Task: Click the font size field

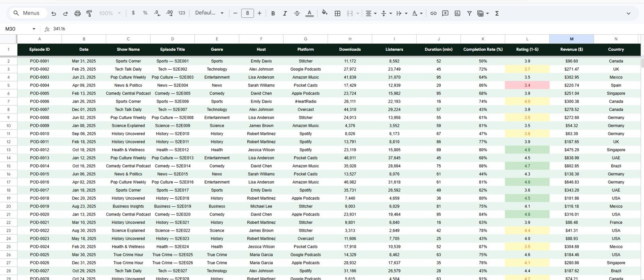Action: coord(247,13)
